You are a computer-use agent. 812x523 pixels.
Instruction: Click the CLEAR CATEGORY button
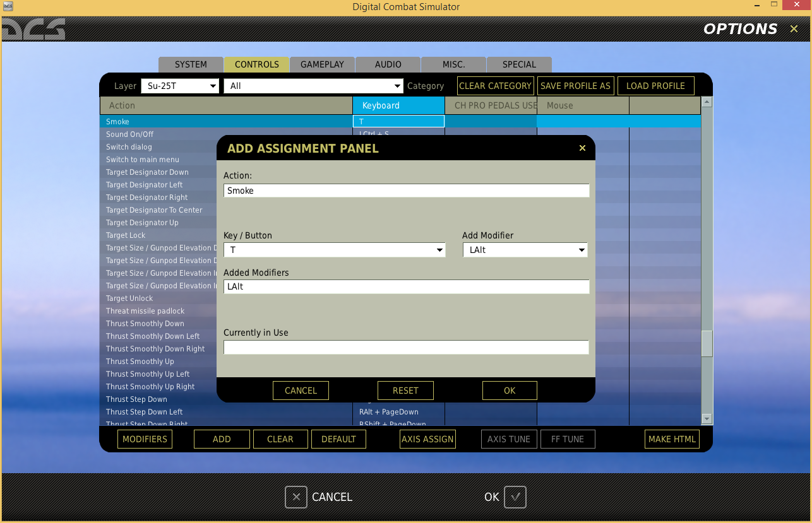tap(496, 86)
